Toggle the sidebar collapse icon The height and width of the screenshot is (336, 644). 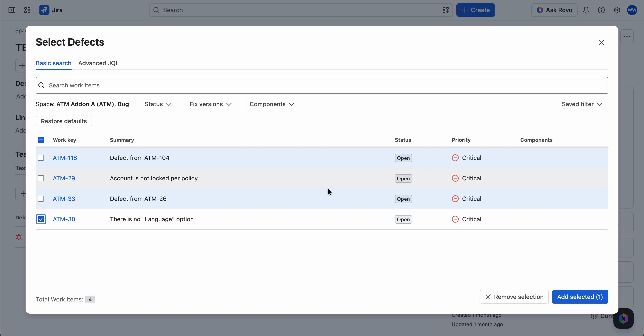click(12, 10)
